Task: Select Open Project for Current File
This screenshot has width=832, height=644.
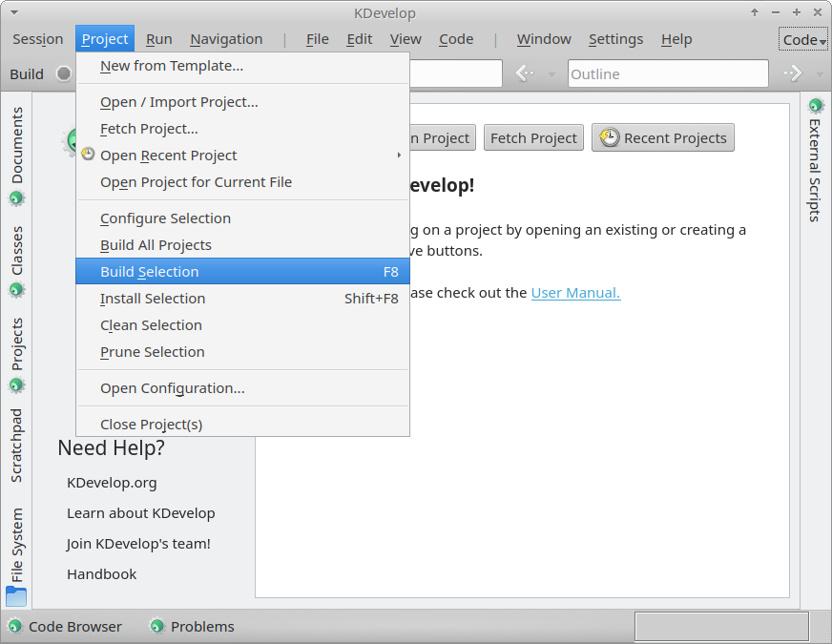Action: pyautogui.click(x=243, y=182)
